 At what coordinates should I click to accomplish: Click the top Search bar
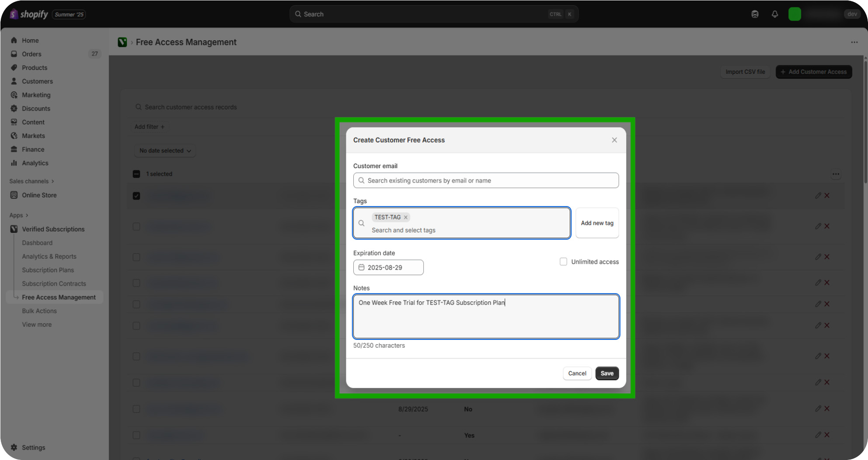pyautogui.click(x=434, y=14)
